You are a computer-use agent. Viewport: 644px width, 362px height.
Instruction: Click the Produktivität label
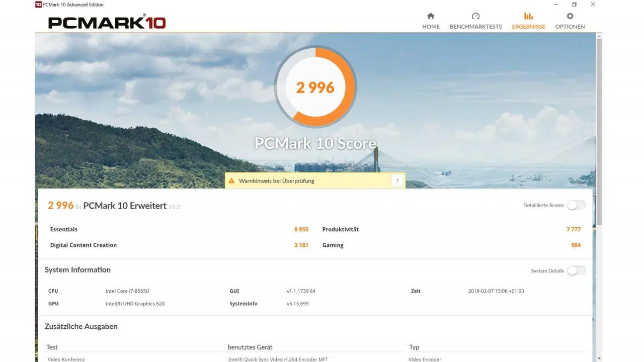pos(341,229)
